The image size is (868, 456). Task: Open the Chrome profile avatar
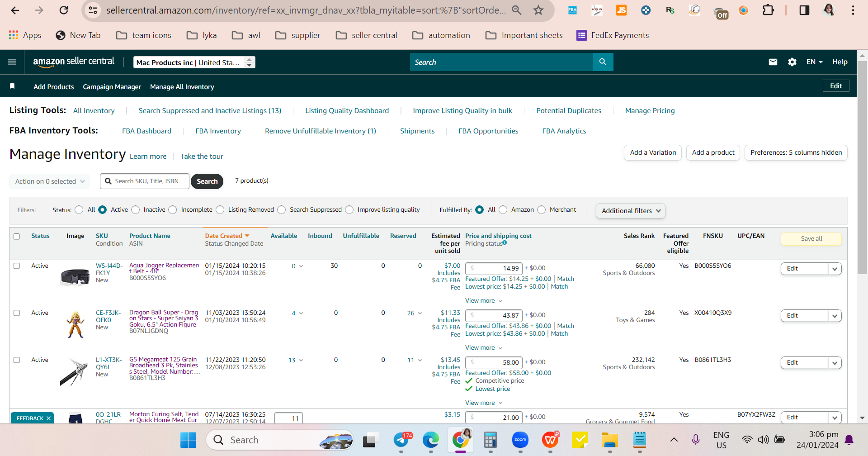[x=829, y=10]
